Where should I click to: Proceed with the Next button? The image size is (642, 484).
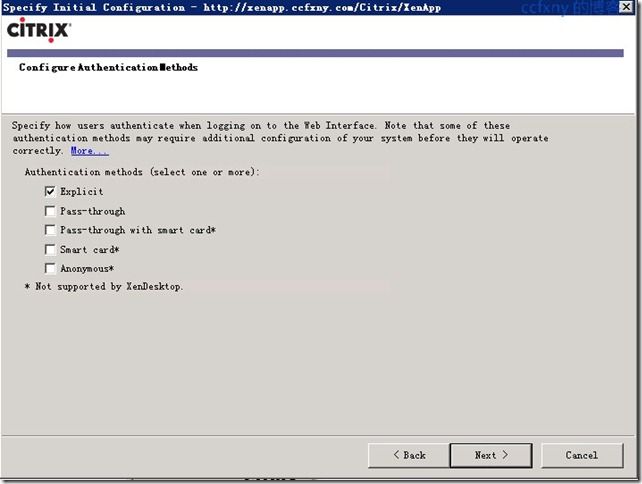(491, 455)
